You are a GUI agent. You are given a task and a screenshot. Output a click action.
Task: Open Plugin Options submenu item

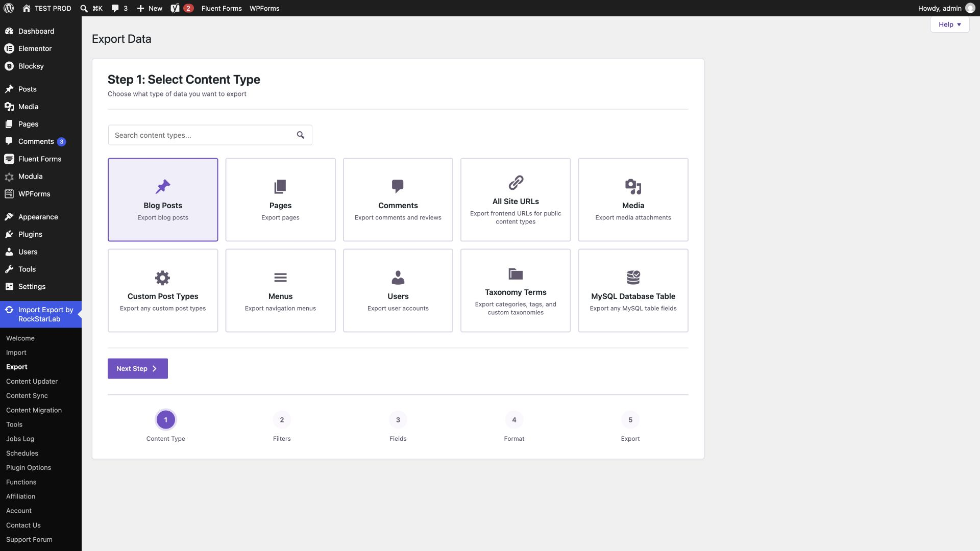point(29,467)
